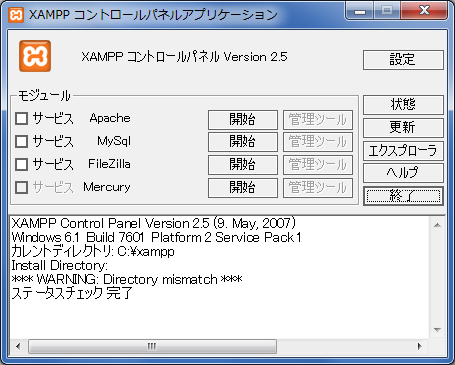Start the Apache module with 開始

[243, 120]
